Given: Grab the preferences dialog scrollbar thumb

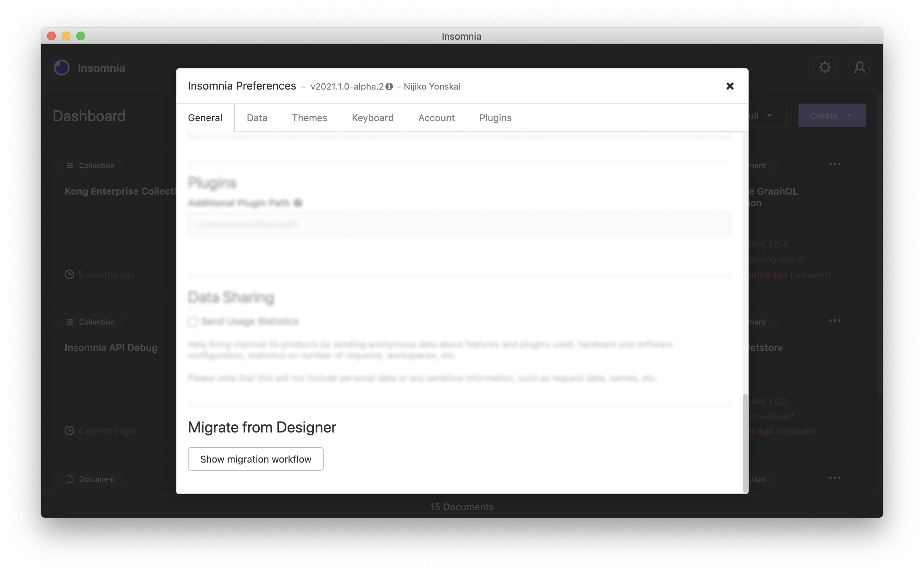Looking at the screenshot, I should pos(745,443).
